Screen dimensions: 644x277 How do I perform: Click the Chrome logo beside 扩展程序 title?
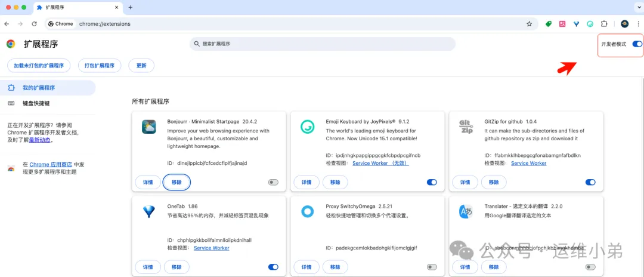(11, 44)
